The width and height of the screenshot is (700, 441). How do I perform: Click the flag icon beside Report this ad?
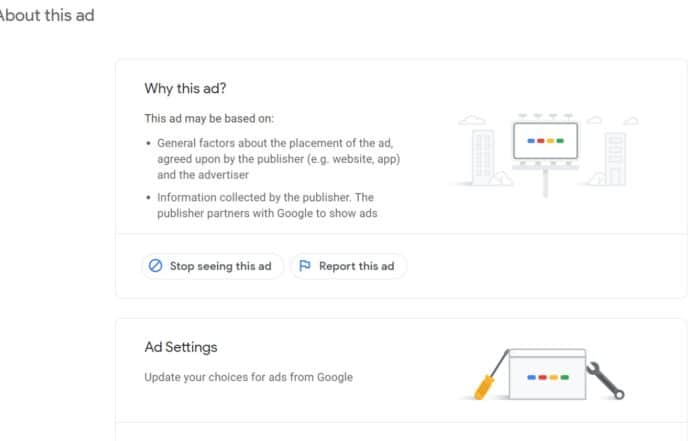(304, 266)
